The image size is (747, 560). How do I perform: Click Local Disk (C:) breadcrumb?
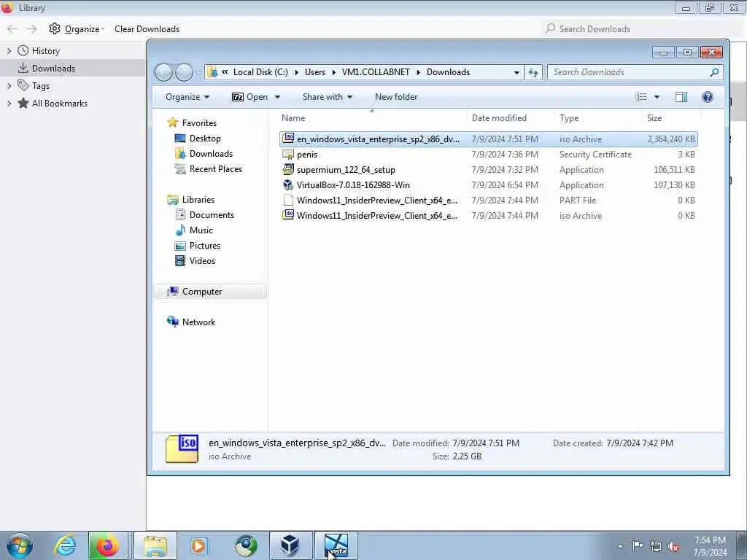(x=260, y=72)
